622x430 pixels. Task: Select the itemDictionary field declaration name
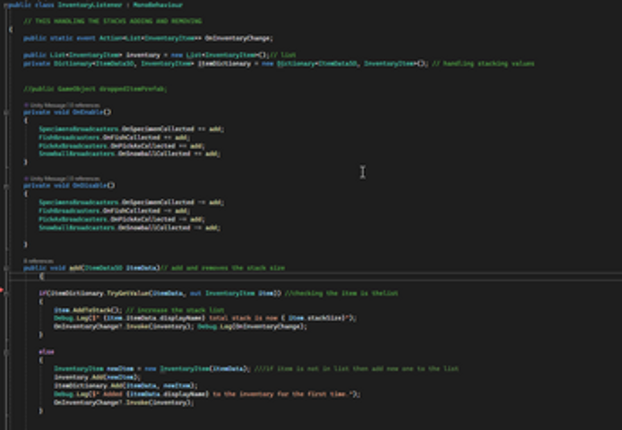pyautogui.click(x=224, y=63)
